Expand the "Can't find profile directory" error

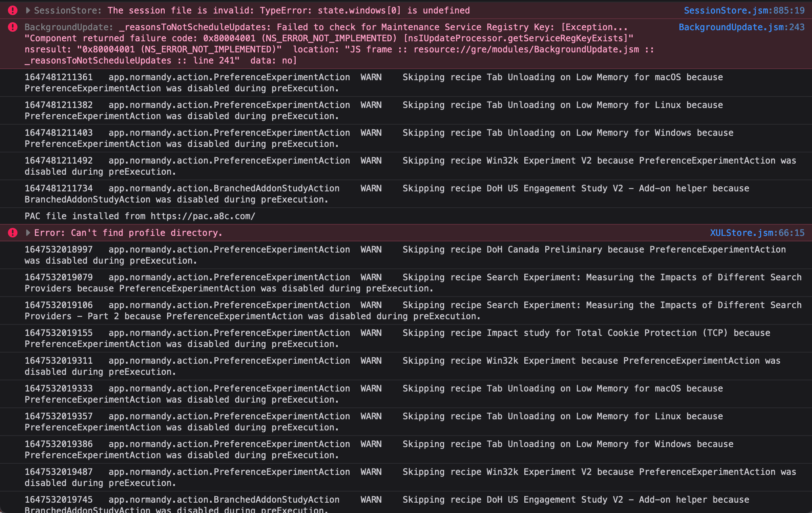28,233
